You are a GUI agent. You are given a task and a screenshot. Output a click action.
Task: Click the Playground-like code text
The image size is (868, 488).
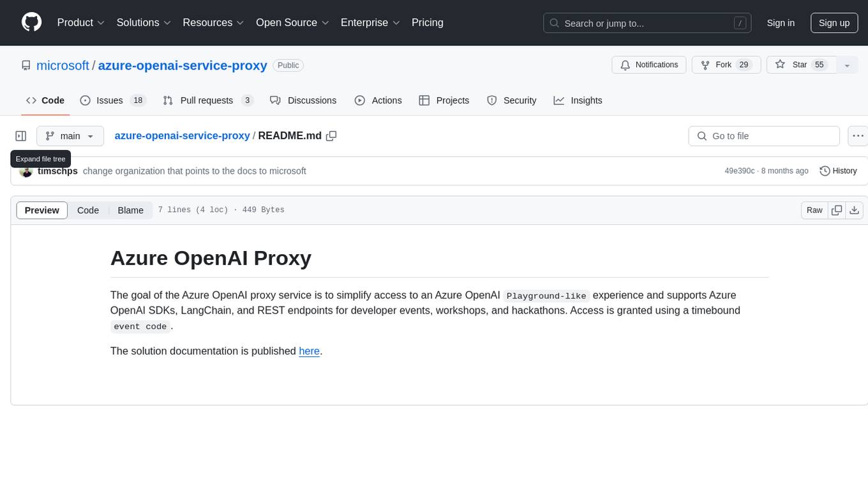pos(546,296)
